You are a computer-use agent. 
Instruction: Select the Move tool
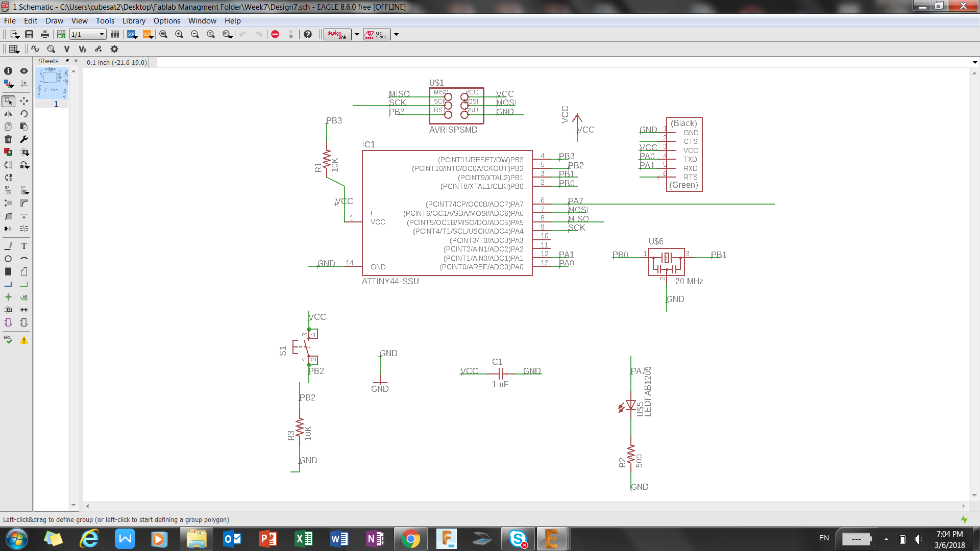(x=24, y=101)
